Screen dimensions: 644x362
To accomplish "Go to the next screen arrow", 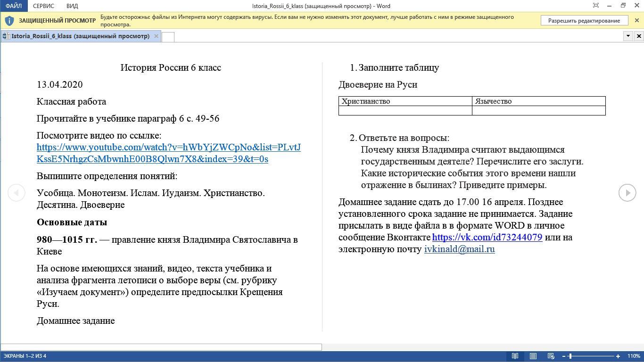I will point(627,192).
